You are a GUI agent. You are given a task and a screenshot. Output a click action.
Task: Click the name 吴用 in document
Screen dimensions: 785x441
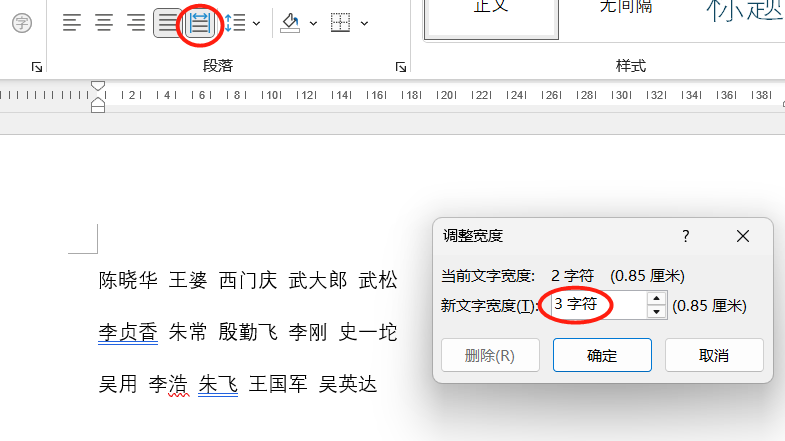tap(118, 384)
